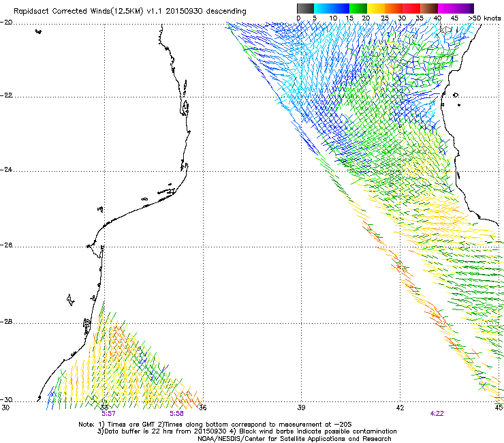
Task: Click the note 'Times are GMT' line
Action: pyautogui.click(x=215, y=425)
